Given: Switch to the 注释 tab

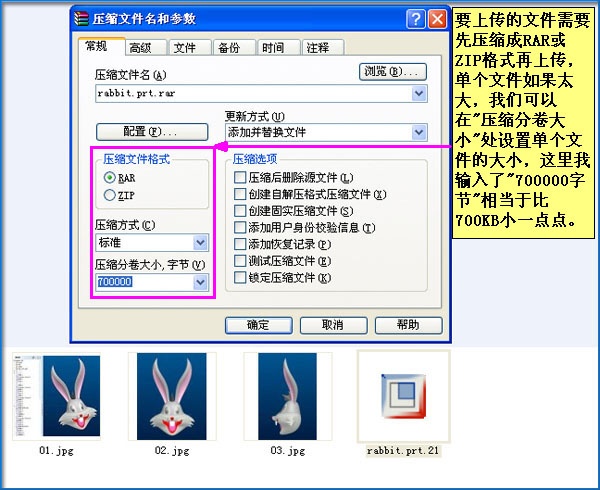Looking at the screenshot, I should click(323, 48).
